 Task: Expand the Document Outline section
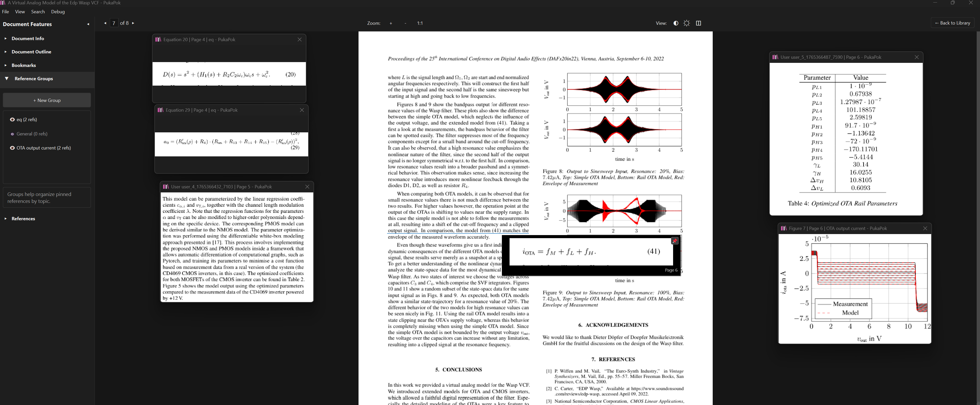[31, 52]
